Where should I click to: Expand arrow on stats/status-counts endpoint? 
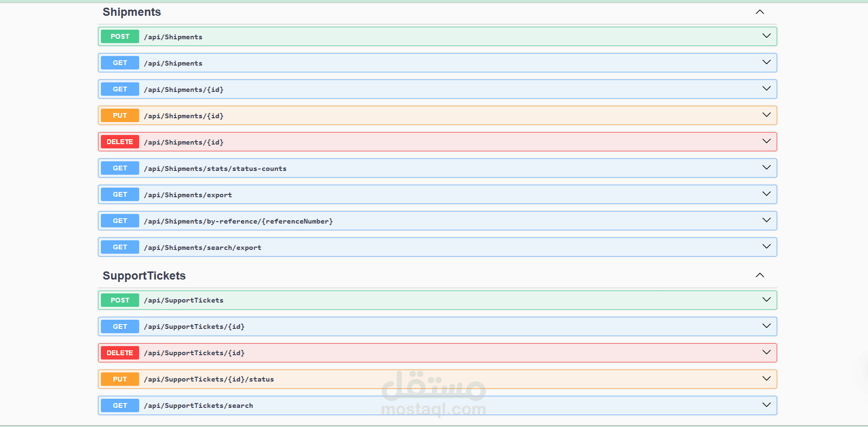coord(766,168)
